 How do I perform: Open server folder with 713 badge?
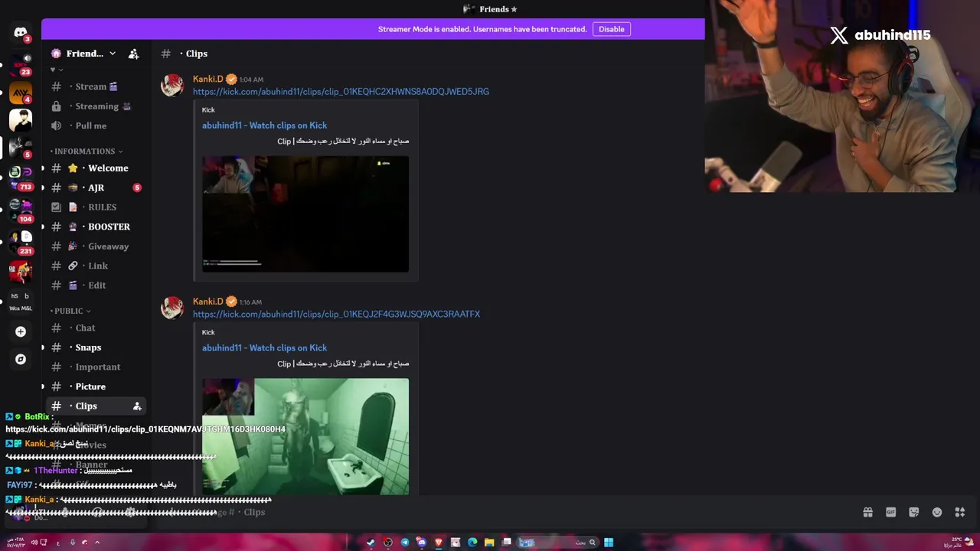click(x=21, y=178)
